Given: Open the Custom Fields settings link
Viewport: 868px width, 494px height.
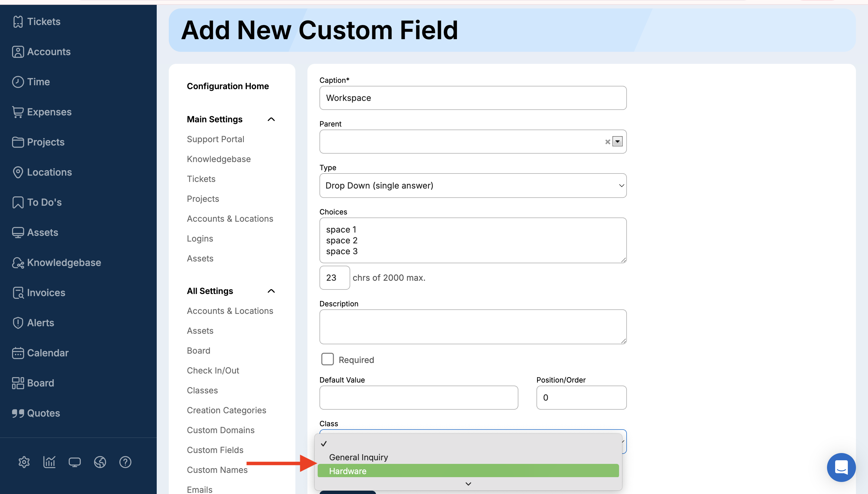Looking at the screenshot, I should click(215, 450).
